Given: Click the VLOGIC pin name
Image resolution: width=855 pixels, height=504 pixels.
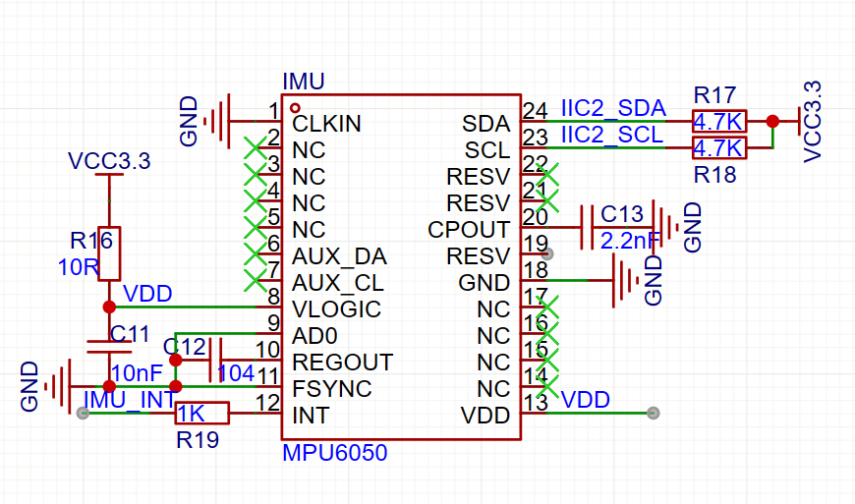Looking at the screenshot, I should pyautogui.click(x=336, y=309).
